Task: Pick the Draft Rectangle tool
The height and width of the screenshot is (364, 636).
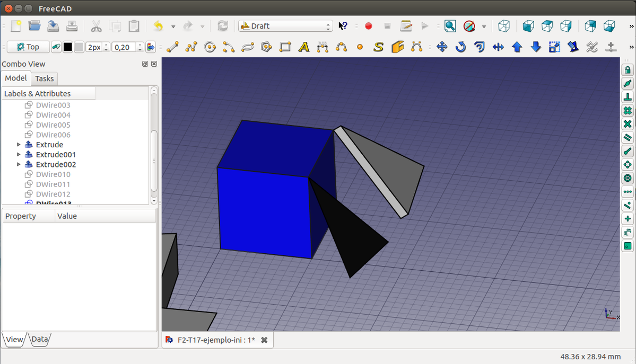Action: click(x=285, y=47)
